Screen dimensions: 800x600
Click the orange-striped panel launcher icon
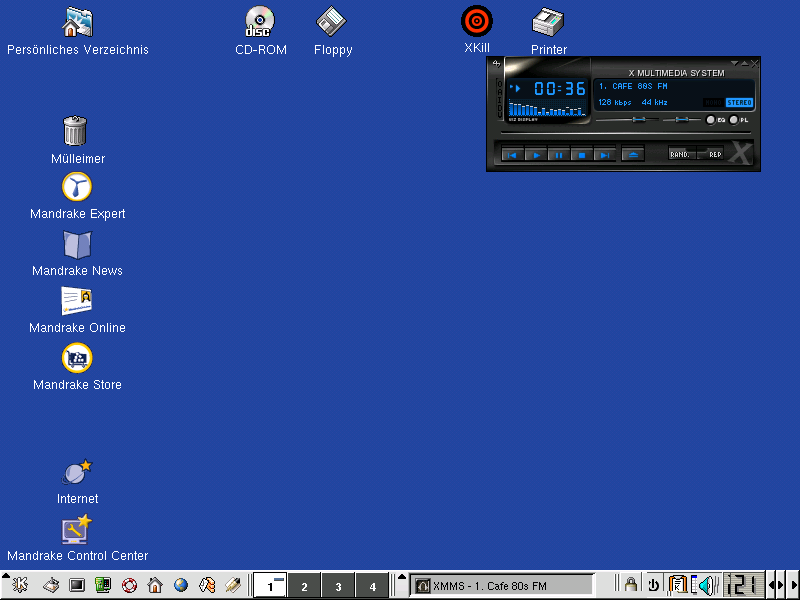point(207,585)
